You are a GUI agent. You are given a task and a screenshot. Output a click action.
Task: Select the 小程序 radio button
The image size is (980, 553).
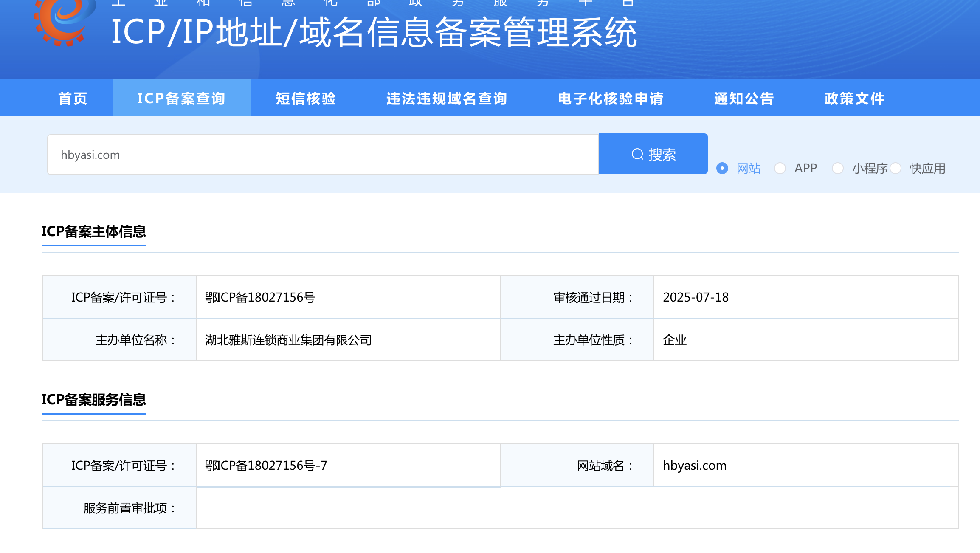click(x=837, y=168)
